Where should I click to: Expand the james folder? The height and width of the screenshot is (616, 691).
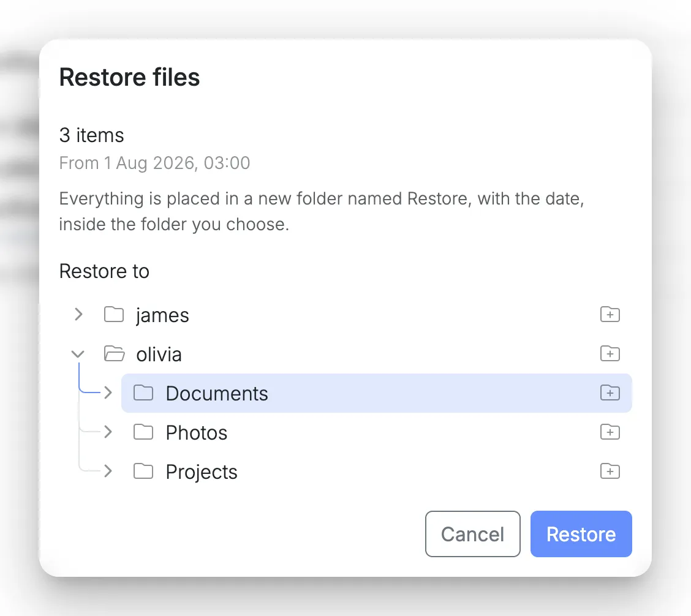78,315
